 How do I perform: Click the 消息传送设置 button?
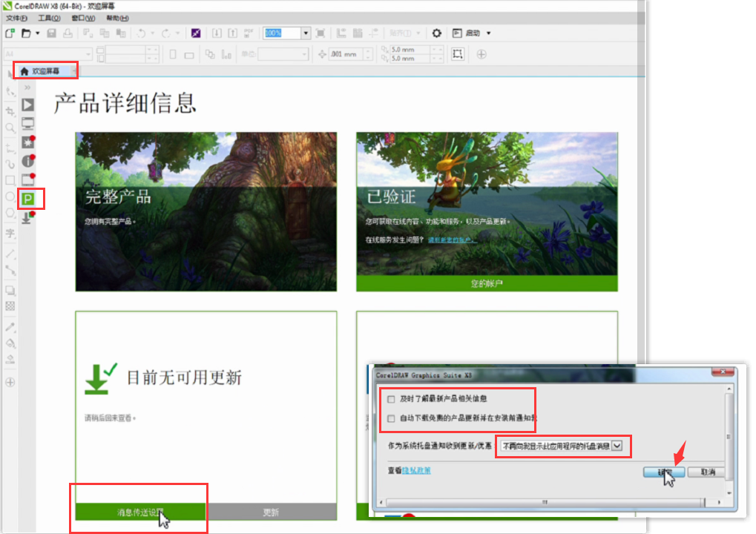[x=139, y=512]
